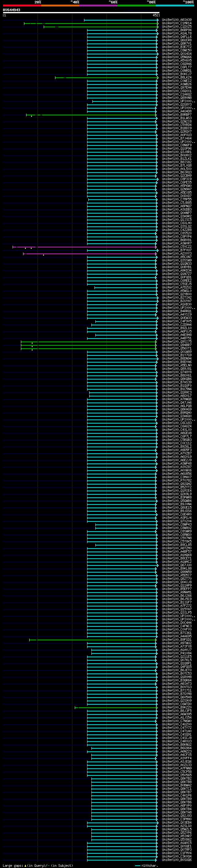This screenshot has height=868, width=197.
Task: Pick the UniRef100_Q50565 hit label
Action: click(x=176, y=775)
